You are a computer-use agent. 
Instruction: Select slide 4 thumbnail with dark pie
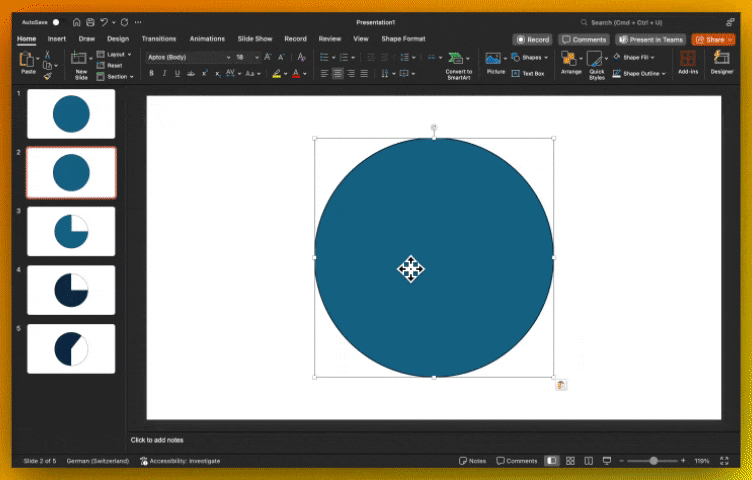[71, 290]
